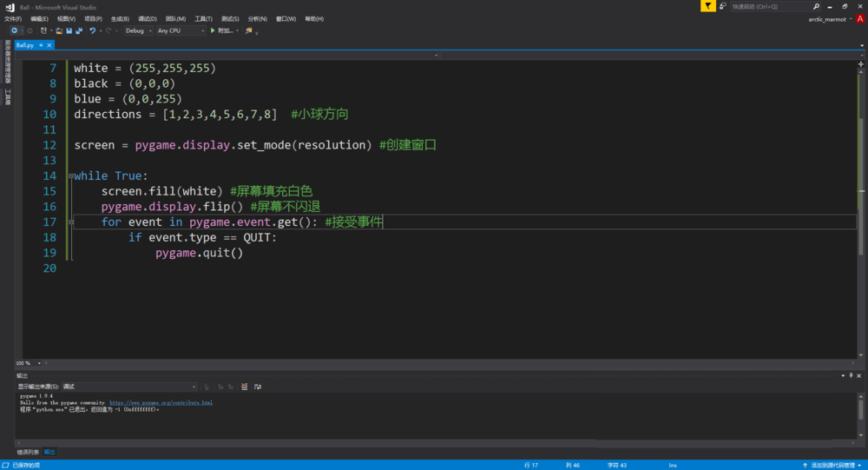Click the Visual Studio logo icon
Viewport: 868px width, 470px height.
[10, 7]
